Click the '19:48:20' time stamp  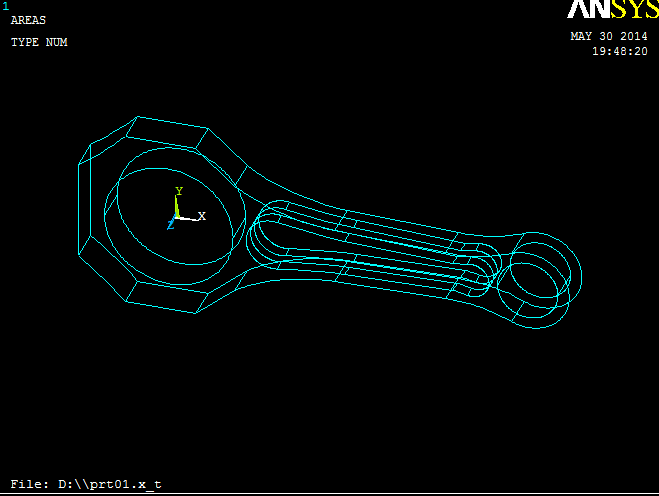coord(620,51)
